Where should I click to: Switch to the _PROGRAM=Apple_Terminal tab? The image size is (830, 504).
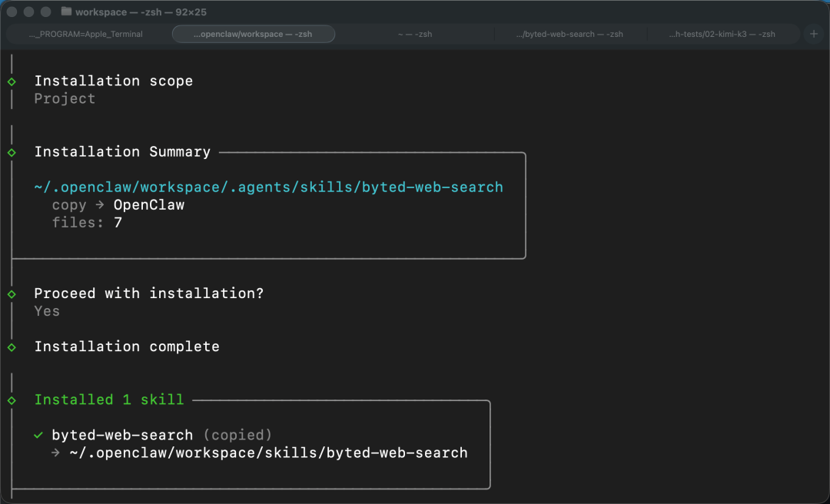point(86,34)
